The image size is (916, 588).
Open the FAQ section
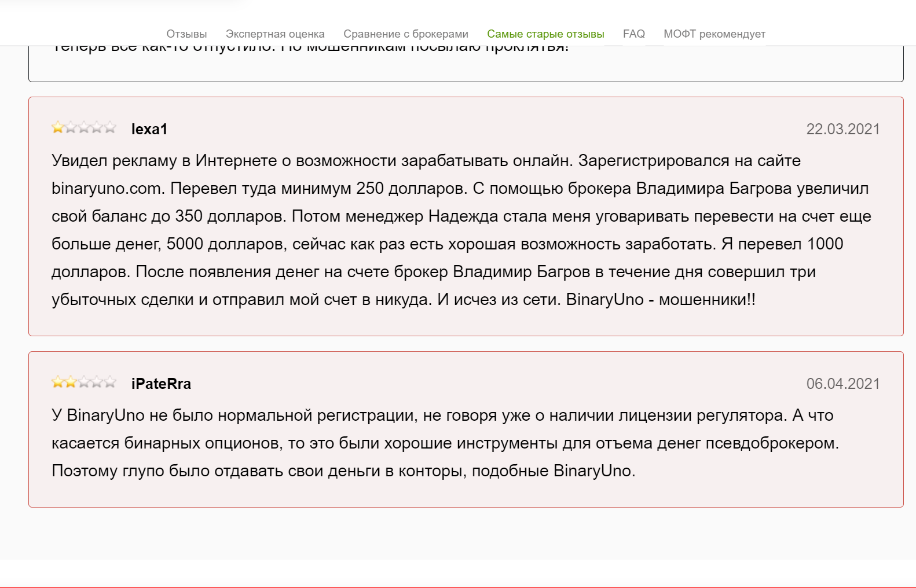[633, 34]
